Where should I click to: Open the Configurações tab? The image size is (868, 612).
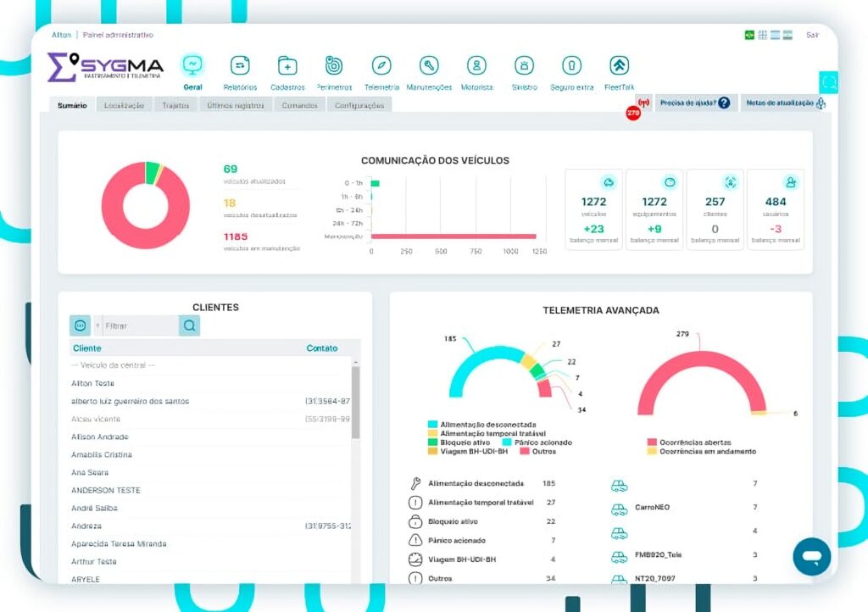[359, 105]
